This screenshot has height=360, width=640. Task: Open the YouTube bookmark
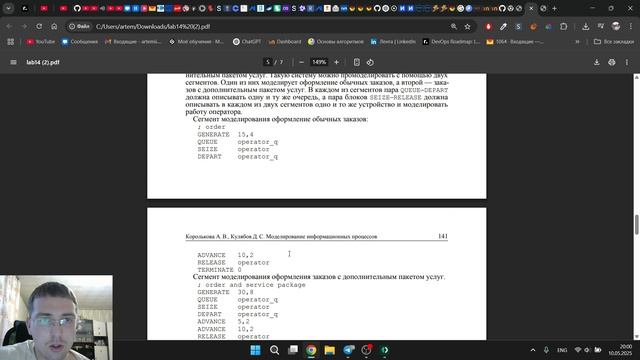(x=40, y=42)
